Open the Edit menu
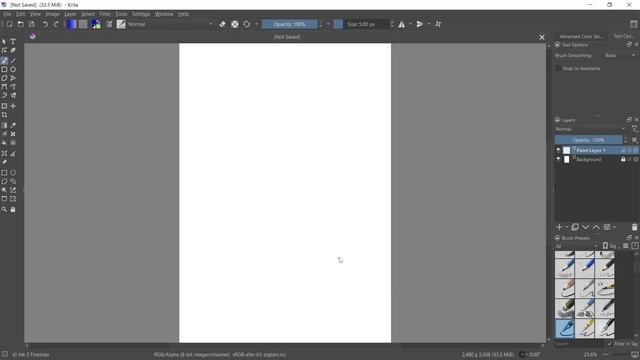 click(x=20, y=14)
